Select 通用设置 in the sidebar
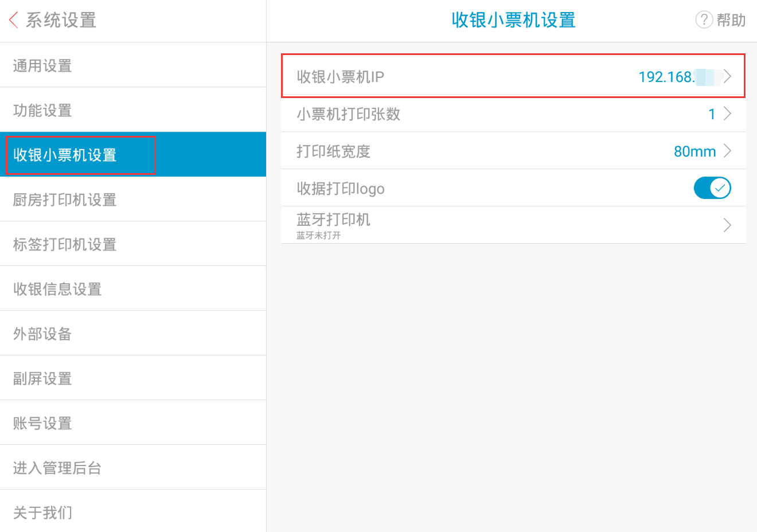 [42, 66]
